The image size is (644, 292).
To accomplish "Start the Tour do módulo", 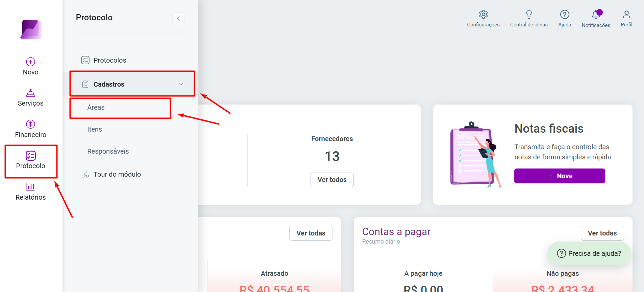I will click(x=117, y=174).
